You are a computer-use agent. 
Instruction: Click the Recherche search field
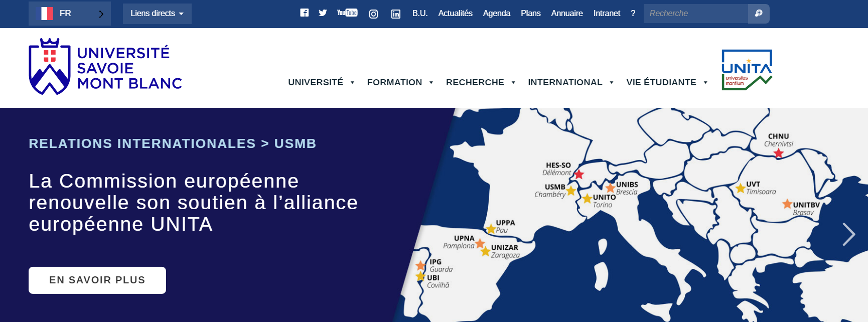[696, 14]
